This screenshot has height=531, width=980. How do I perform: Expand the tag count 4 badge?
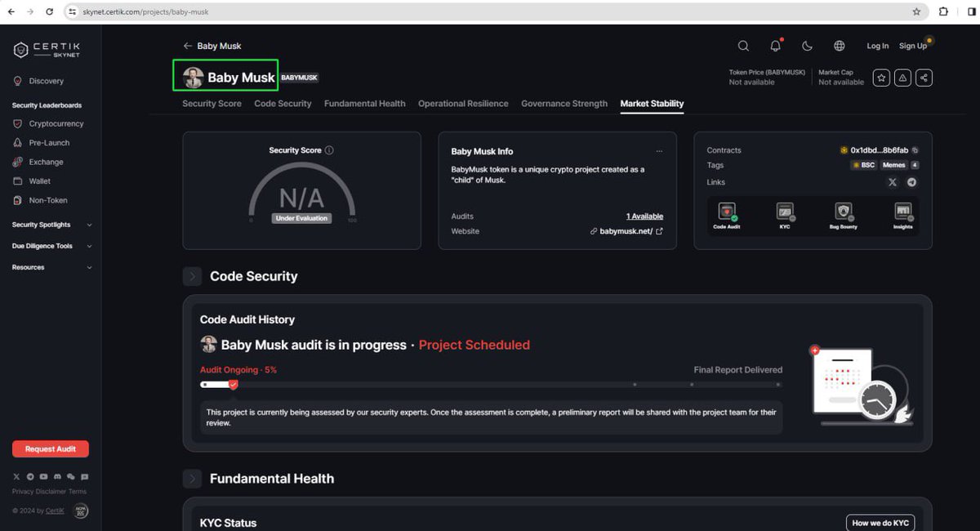click(915, 165)
